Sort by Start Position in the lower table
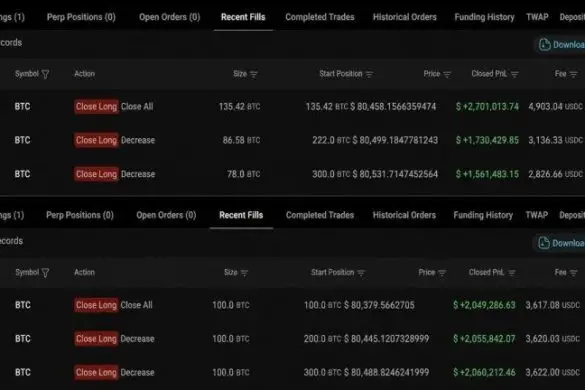Image resolution: width=585 pixels, height=390 pixels. click(x=361, y=273)
